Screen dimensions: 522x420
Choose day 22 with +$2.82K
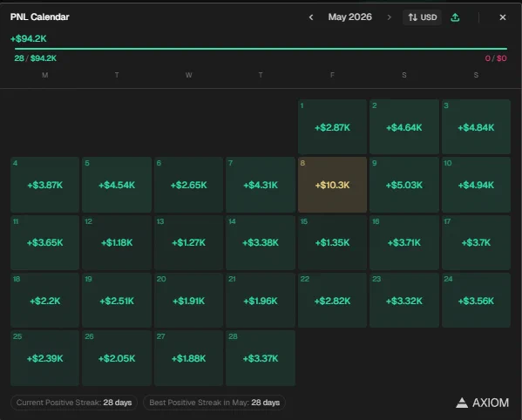[x=332, y=301]
